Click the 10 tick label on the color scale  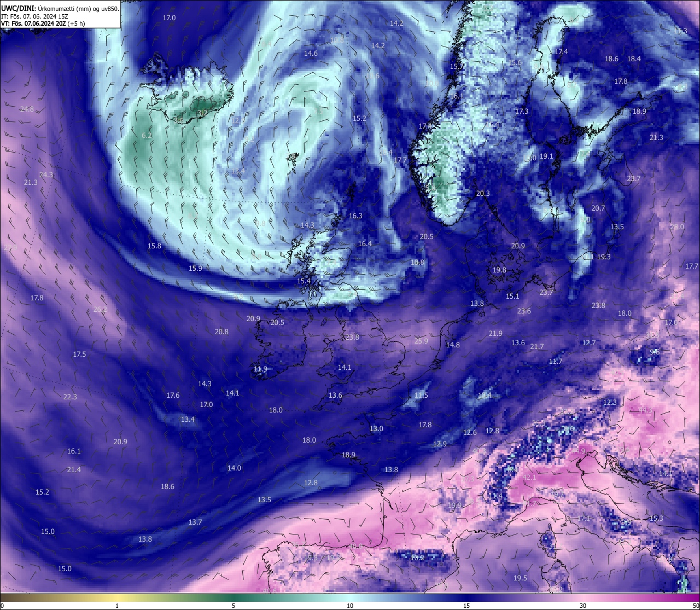pyautogui.click(x=350, y=606)
